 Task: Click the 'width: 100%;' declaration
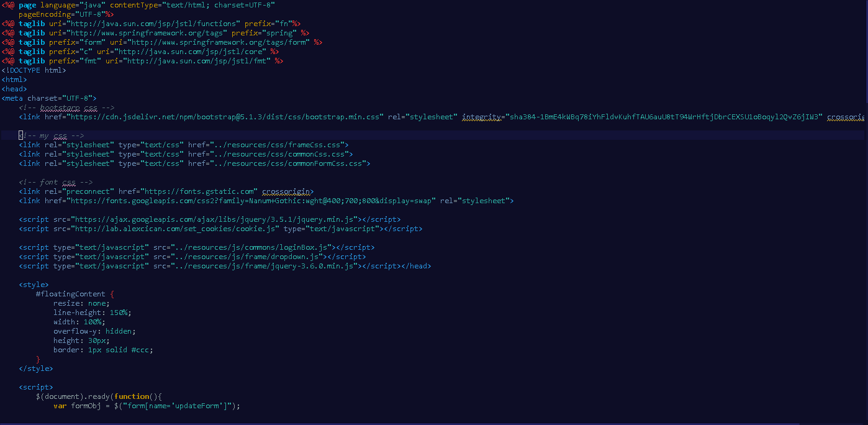pyautogui.click(x=79, y=322)
